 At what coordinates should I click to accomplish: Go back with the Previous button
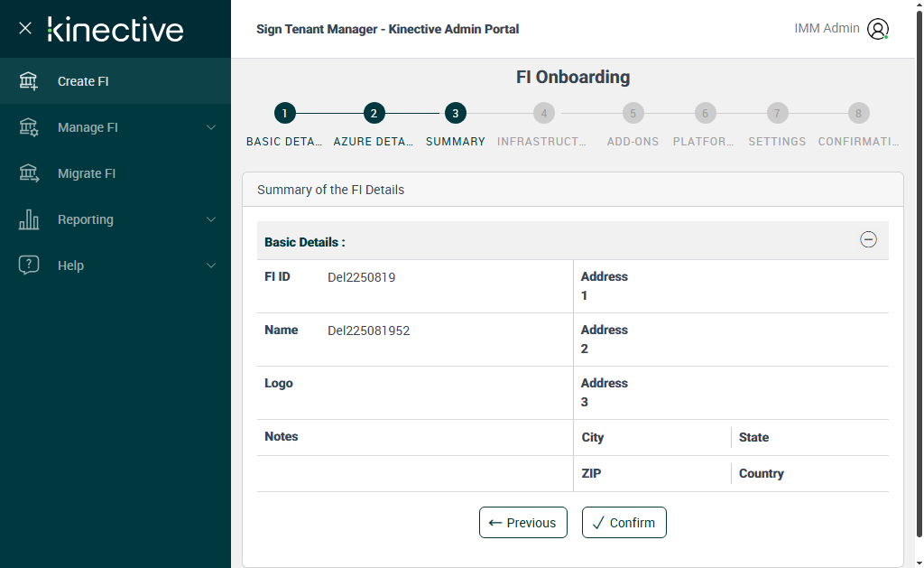coord(523,523)
